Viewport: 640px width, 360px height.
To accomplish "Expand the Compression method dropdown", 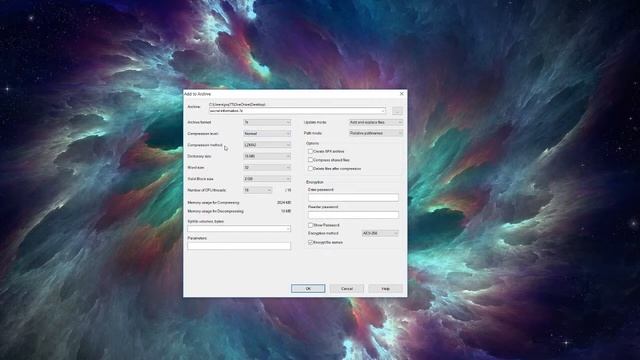I will point(267,145).
